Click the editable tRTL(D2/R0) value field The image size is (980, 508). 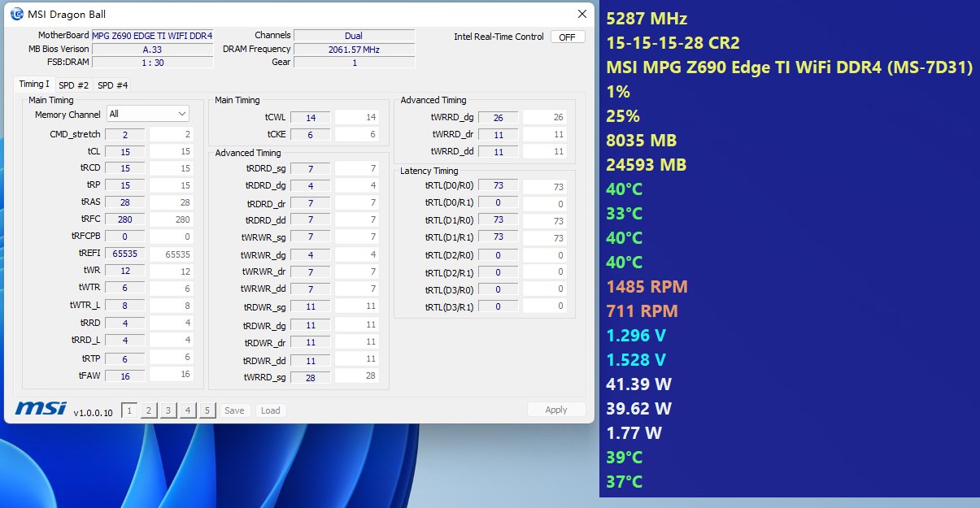(544, 255)
